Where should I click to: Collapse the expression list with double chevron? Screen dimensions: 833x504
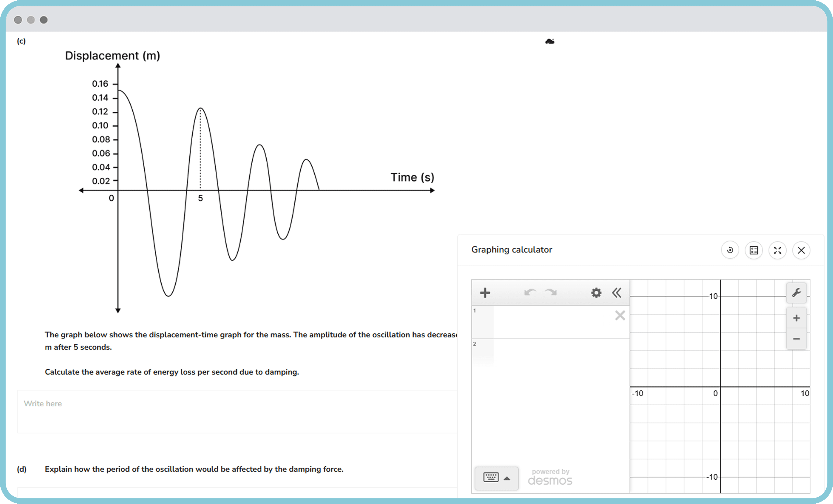[x=617, y=293]
